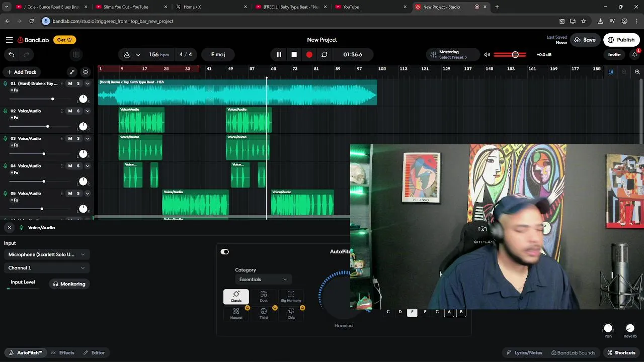
Task: Toggle input Monitoring button
Action: [69, 284]
